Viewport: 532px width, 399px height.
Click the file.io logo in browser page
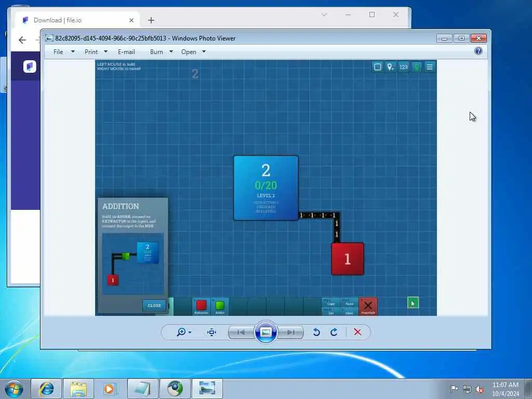click(x=30, y=66)
